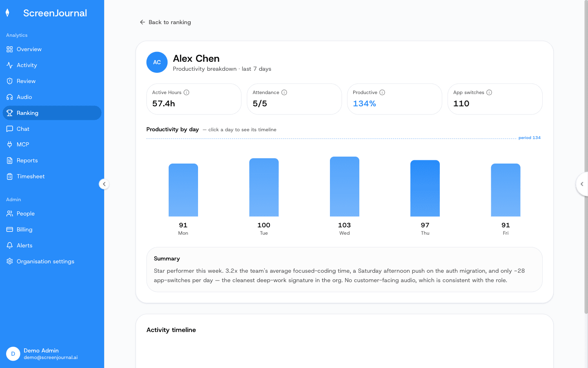
Task: Click the Activity pulse icon
Action: (10, 65)
